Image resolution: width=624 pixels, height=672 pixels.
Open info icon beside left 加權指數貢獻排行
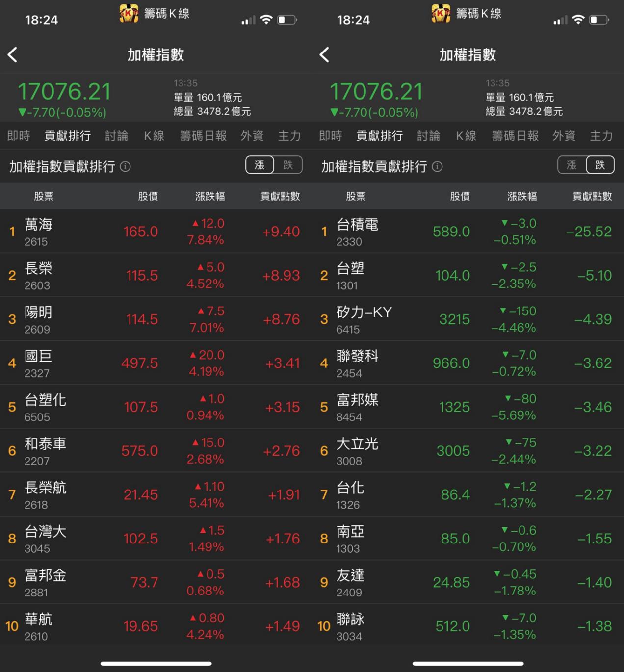[126, 167]
